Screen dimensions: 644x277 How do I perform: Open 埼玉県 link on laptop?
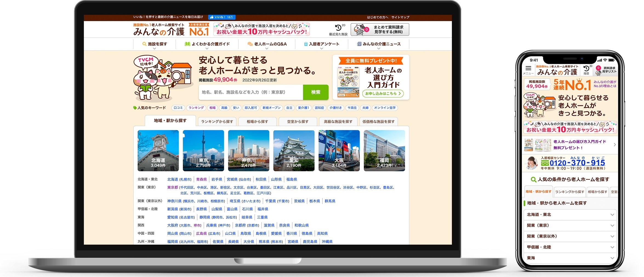pos(235,201)
